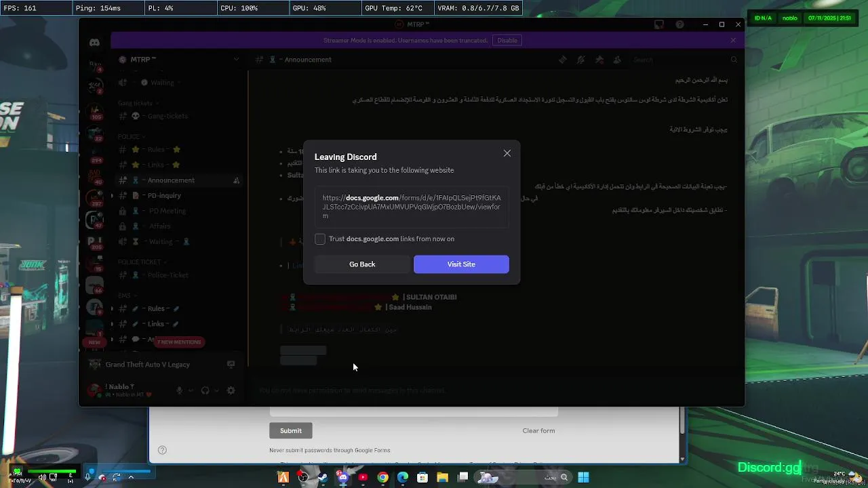Open the locked PD Meeting channel
The width and height of the screenshot is (868, 488).
tap(167, 211)
